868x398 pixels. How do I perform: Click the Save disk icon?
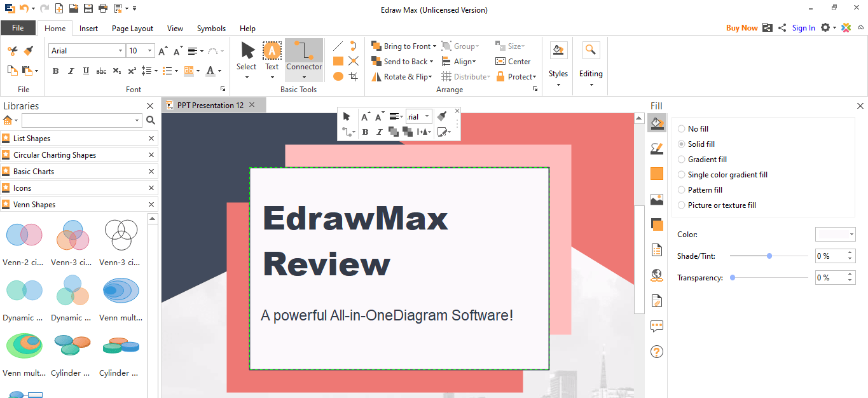tap(88, 8)
